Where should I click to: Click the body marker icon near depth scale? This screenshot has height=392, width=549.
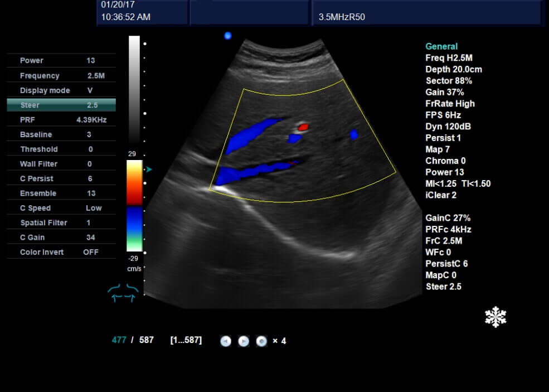(123, 293)
